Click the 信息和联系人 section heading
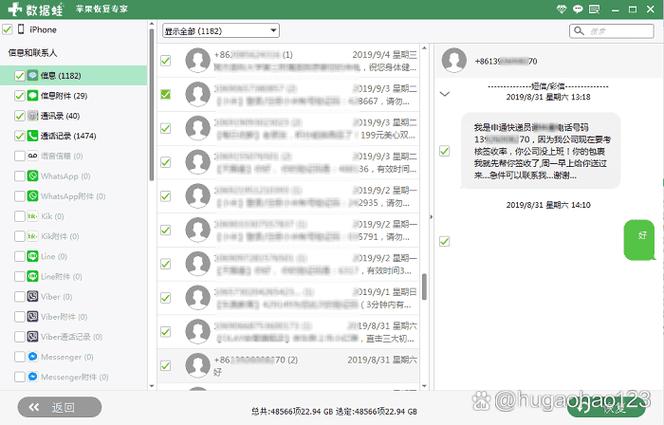Image resolution: width=664 pixels, height=425 pixels. point(33,52)
